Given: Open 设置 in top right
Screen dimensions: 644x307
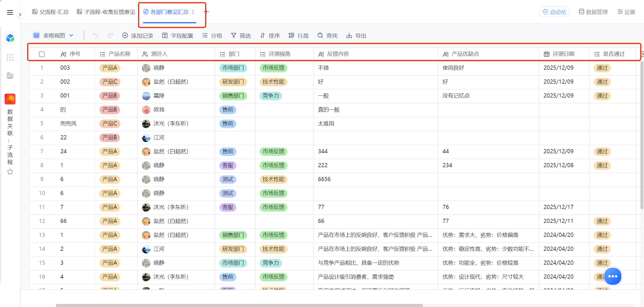Looking at the screenshot, I should [626, 12].
